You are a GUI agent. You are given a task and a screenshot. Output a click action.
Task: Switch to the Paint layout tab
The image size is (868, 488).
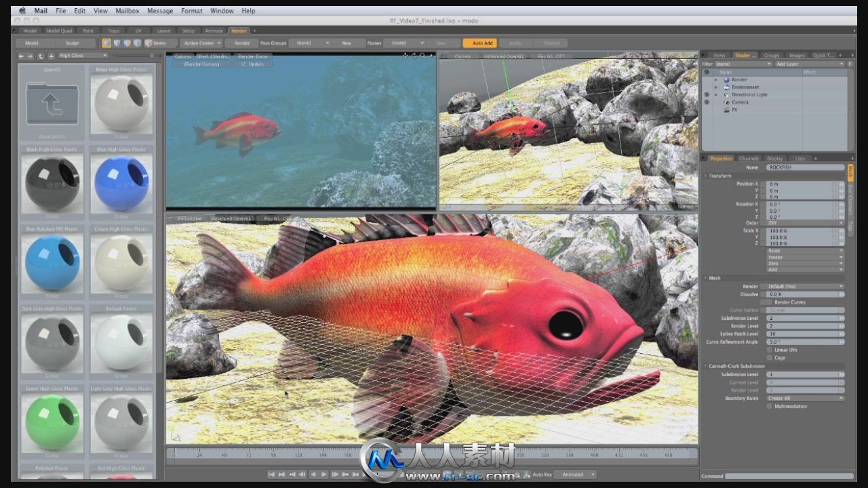88,30
